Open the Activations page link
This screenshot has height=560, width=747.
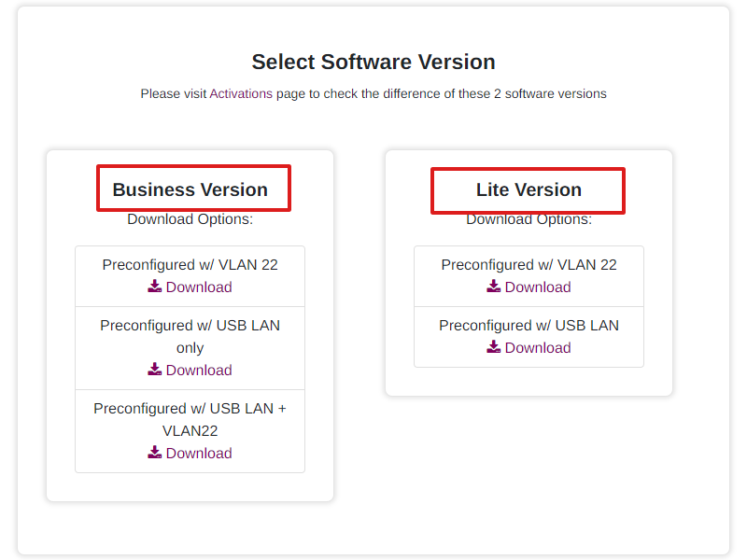[x=241, y=93]
